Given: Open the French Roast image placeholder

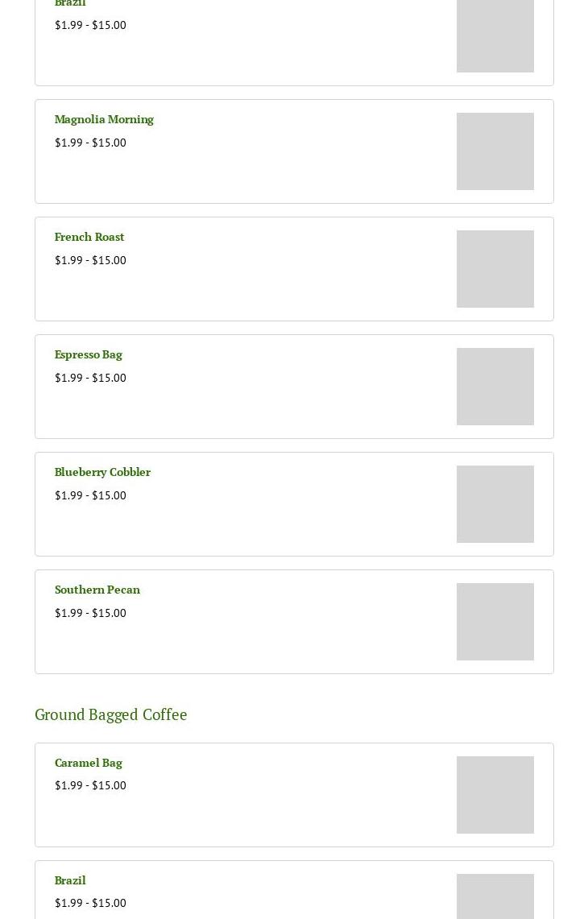Looking at the screenshot, I should click(x=495, y=269).
